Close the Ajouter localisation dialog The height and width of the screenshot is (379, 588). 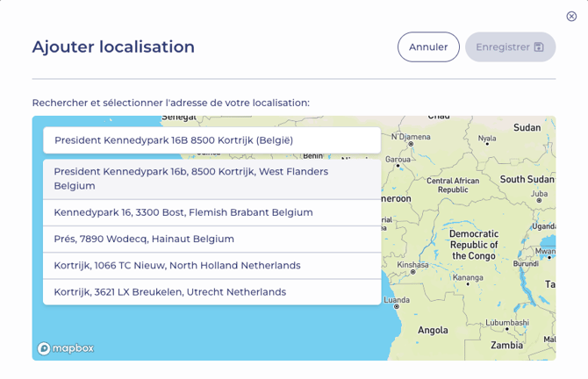(x=571, y=16)
